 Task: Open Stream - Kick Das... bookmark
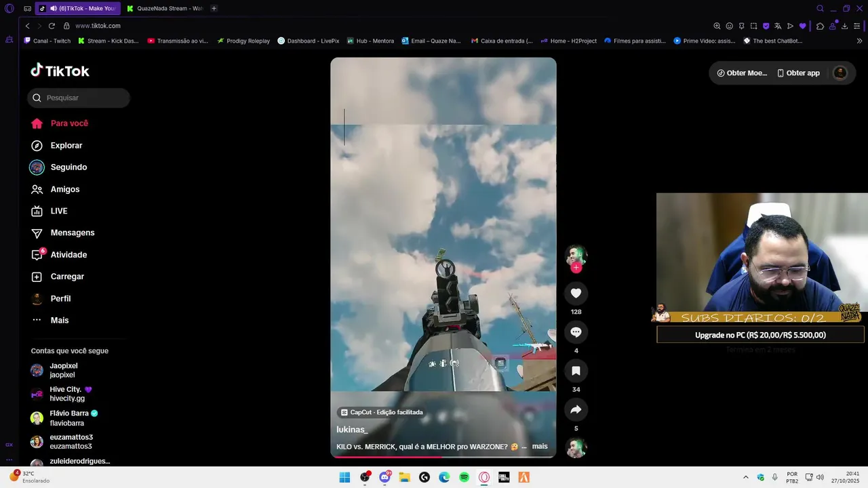[x=108, y=41]
